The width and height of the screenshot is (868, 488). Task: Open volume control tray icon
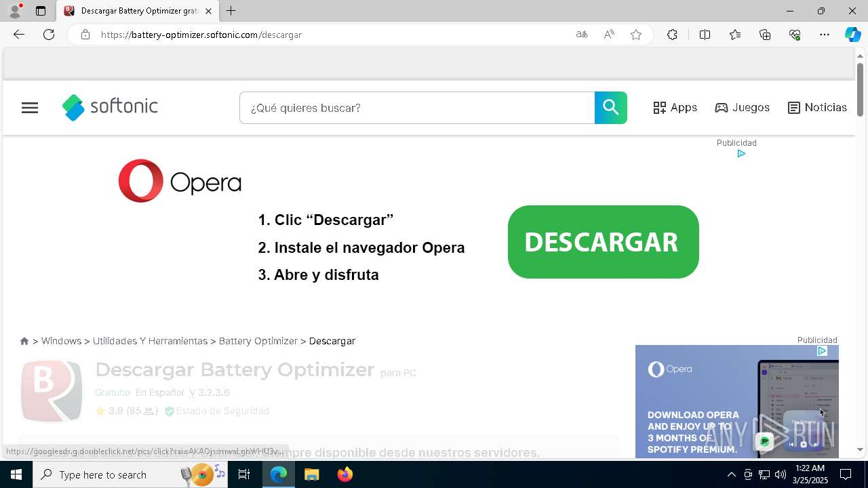pos(780,474)
